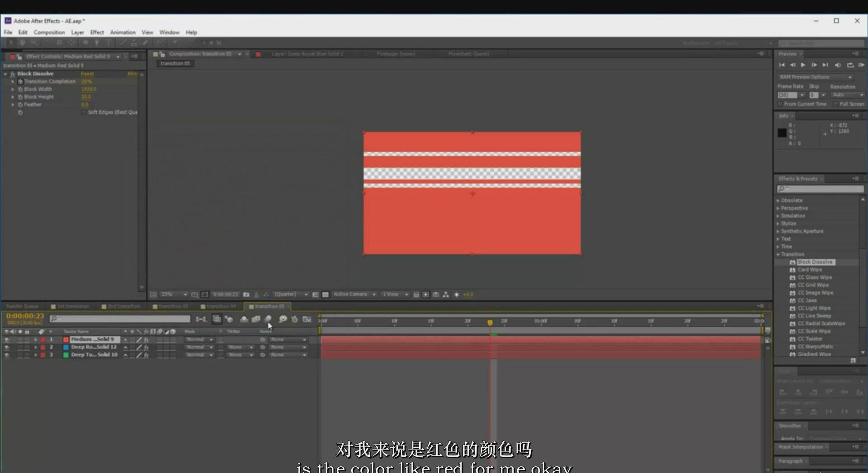This screenshot has width=868, height=473.
Task: Click the green color swatch of layer 3
Action: tap(66, 355)
